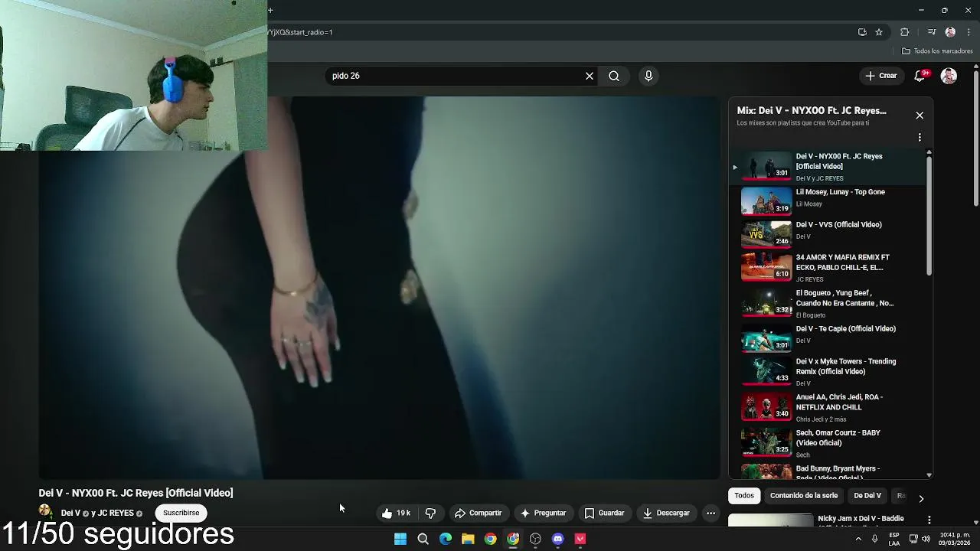The image size is (980, 551).
Task: Click ESP LAA language indicator
Action: [894, 539]
